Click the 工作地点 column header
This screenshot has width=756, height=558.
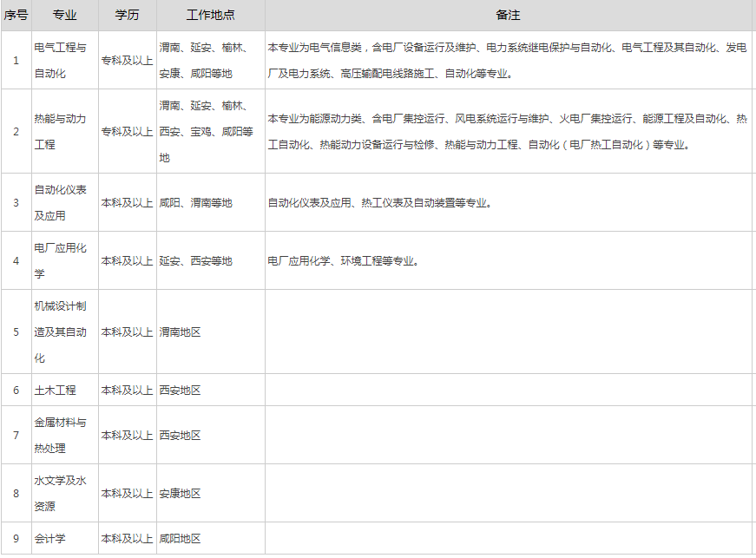pos(211,15)
